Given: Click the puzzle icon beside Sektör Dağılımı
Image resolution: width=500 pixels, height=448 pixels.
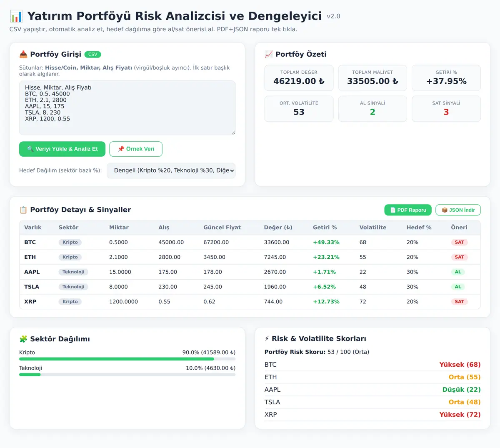Looking at the screenshot, I should point(23,339).
